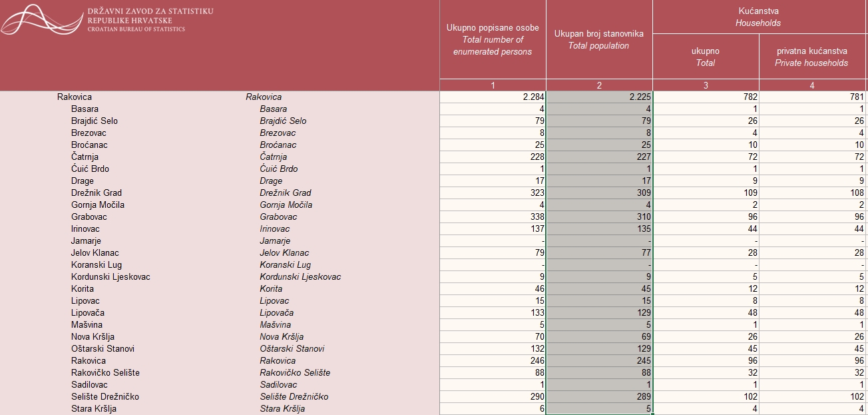868x415 pixels.
Task: Click the "ukupno Total" households subheader
Action: [706, 57]
